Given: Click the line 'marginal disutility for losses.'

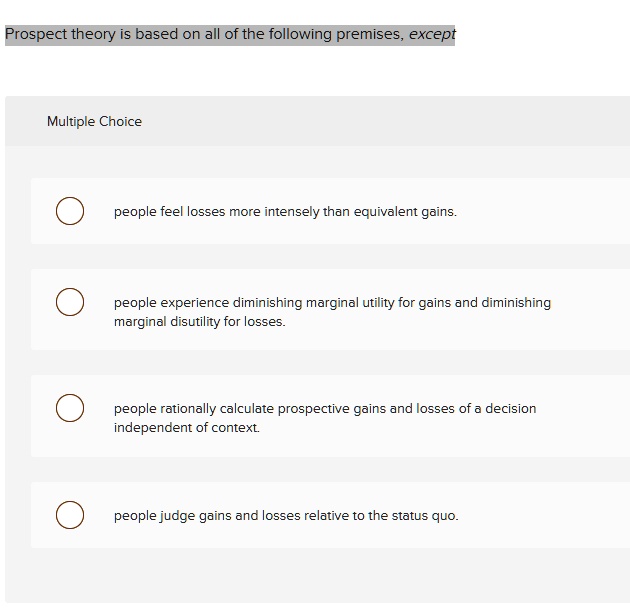Looking at the screenshot, I should [200, 321].
